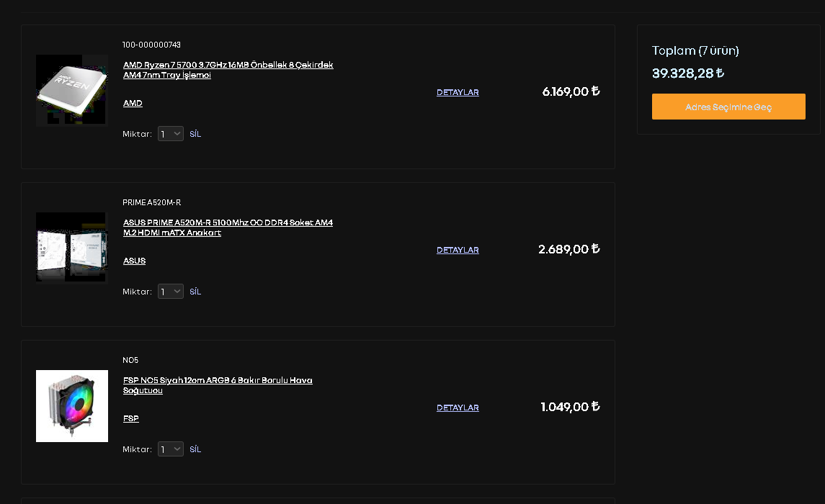Go to FSP brand page link
The image size is (825, 504).
pos(130,418)
